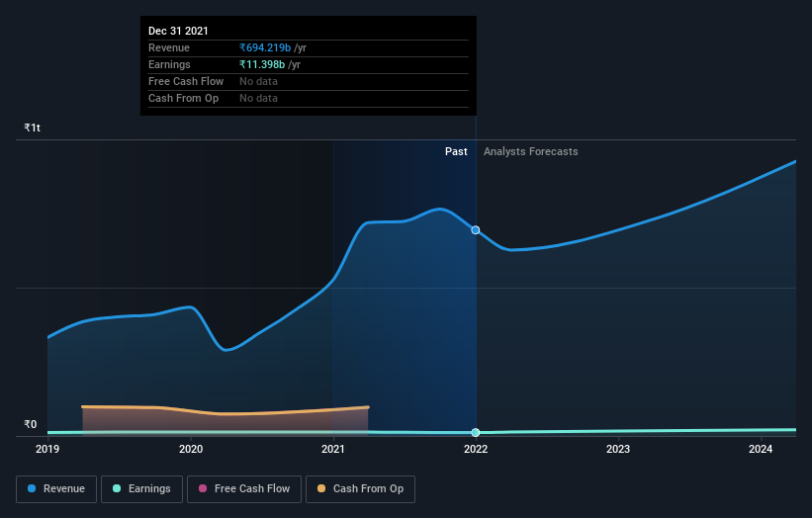The height and width of the screenshot is (518, 812).
Task: Select the 2021 x-axis label
Action: (x=333, y=450)
